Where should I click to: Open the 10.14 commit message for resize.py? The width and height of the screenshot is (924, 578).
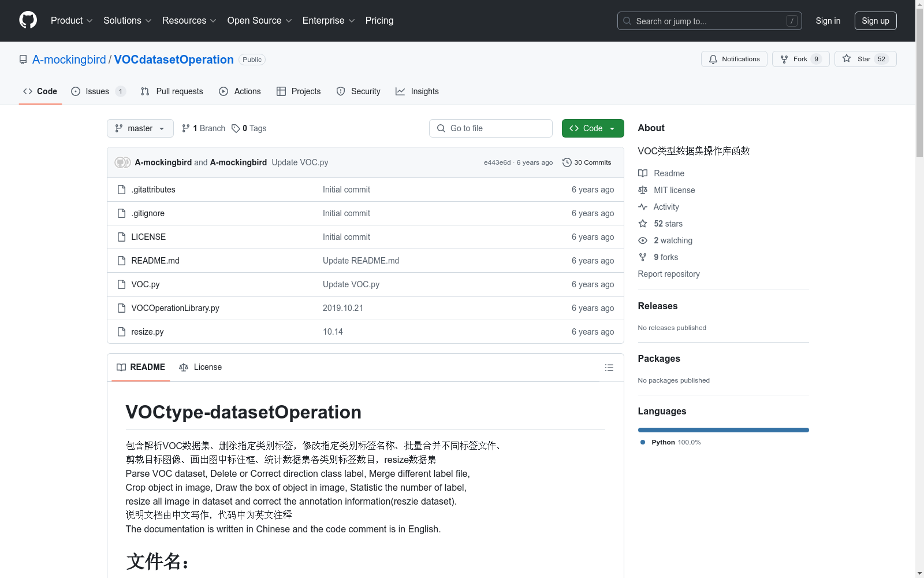coord(333,332)
